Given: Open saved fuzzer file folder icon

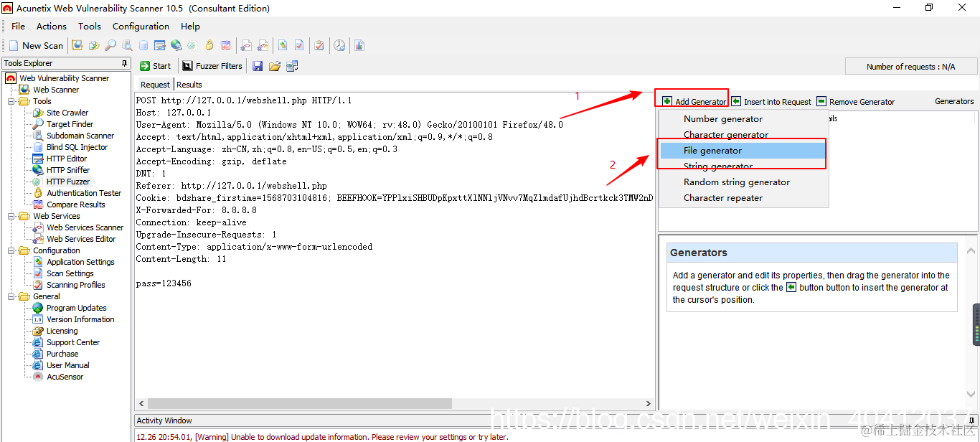Looking at the screenshot, I should 274,66.
